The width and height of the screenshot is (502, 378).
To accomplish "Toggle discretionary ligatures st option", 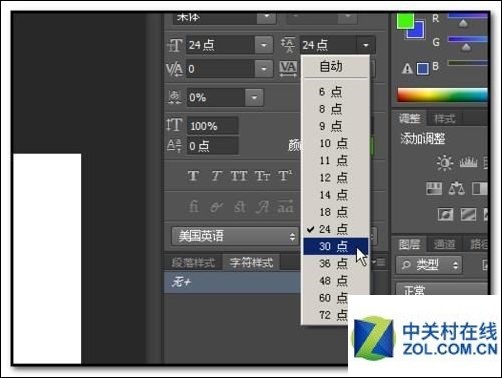I will [240, 207].
